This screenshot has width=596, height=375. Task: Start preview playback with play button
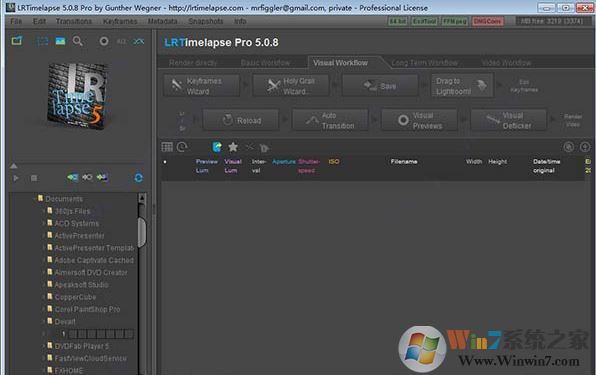pos(16,178)
